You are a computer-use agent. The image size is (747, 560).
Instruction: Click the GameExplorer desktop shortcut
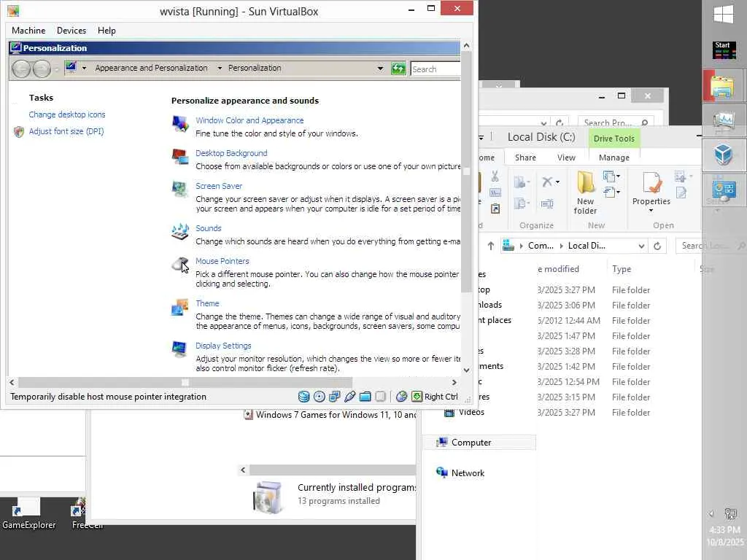[x=28, y=514]
